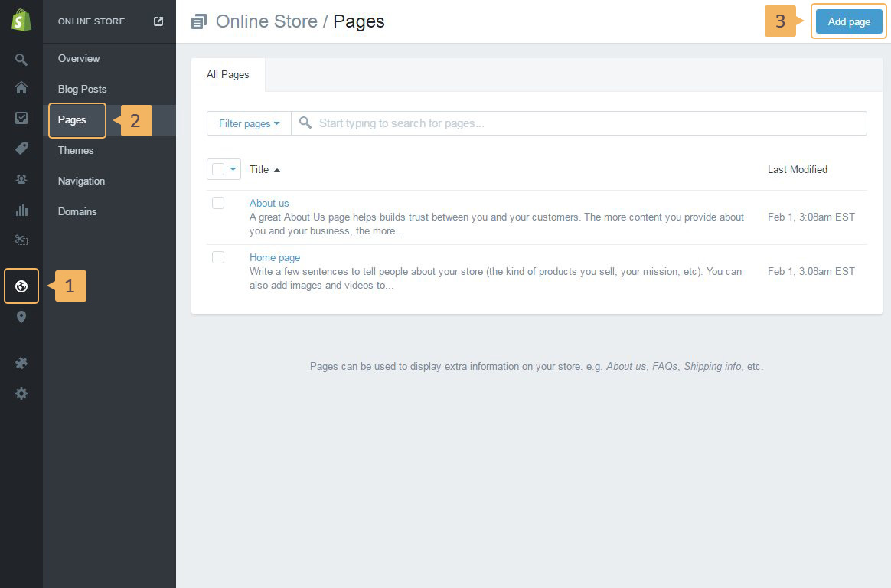
Task: Open the bulk select dropdown arrow beside Title
Action: (x=233, y=169)
